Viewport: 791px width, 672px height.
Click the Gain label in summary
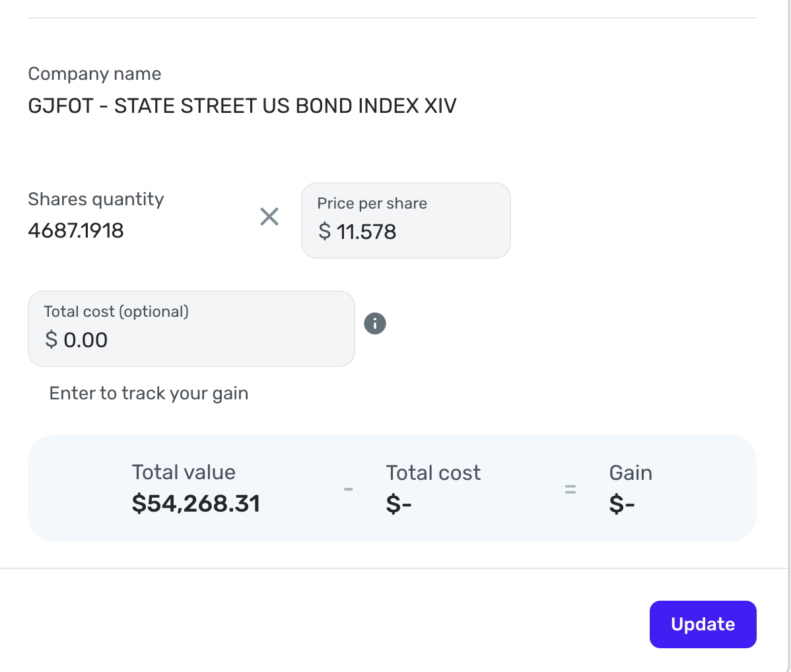coord(631,473)
